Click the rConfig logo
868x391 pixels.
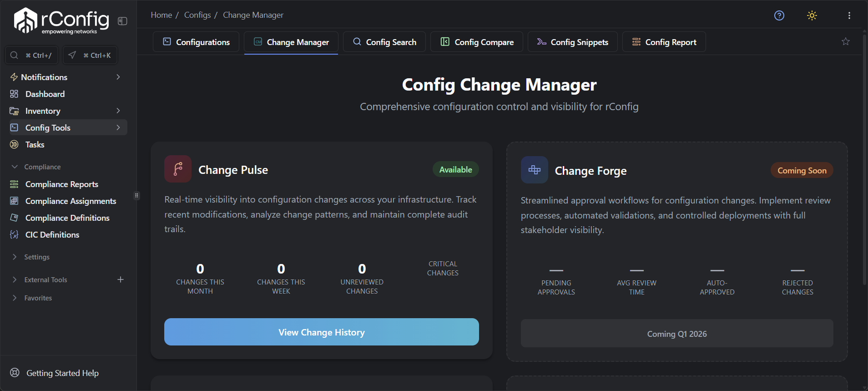[61, 21]
